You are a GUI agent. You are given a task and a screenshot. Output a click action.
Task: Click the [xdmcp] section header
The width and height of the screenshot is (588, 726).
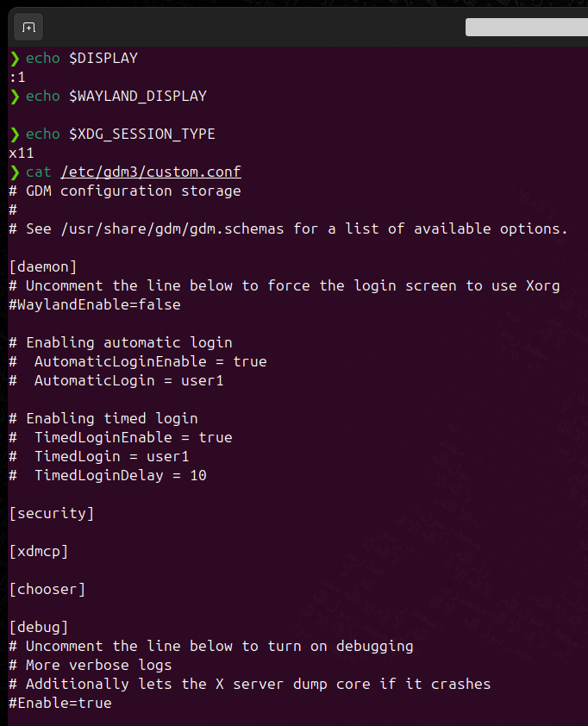tap(39, 551)
